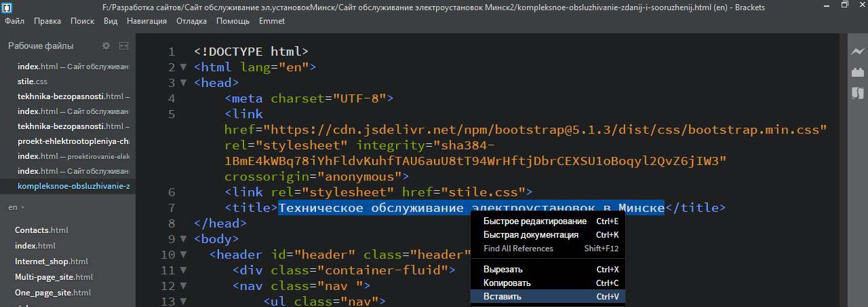Select Копировать in the context menu

(507, 283)
